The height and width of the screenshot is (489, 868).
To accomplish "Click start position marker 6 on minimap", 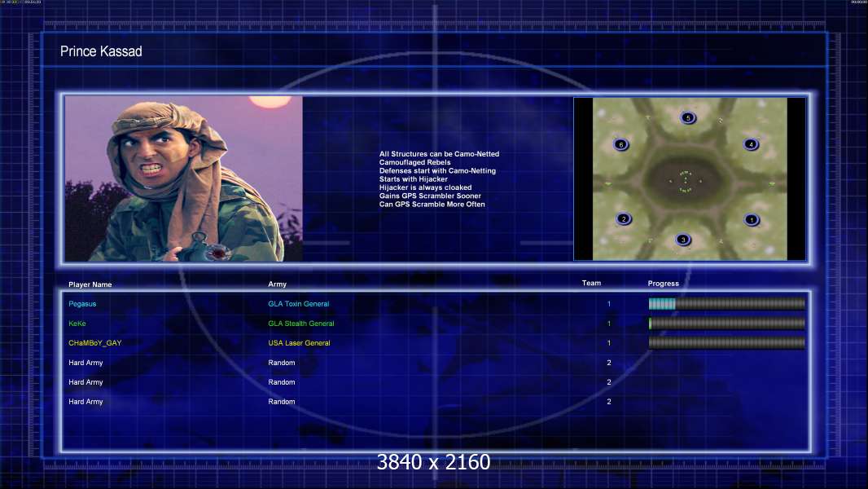I will click(x=621, y=145).
